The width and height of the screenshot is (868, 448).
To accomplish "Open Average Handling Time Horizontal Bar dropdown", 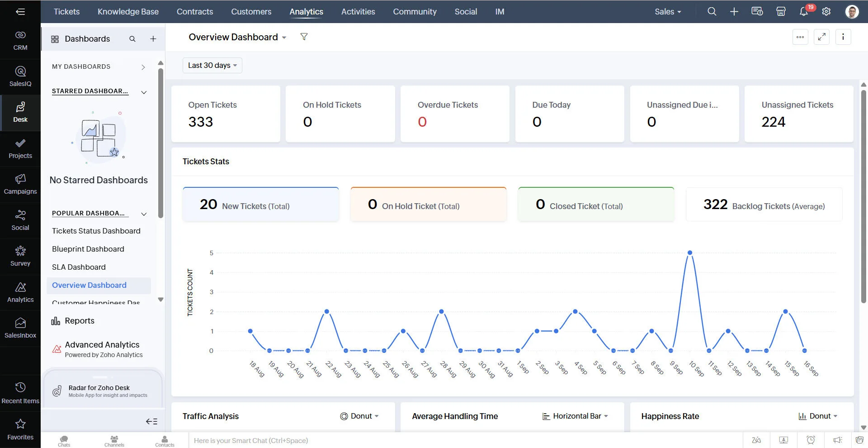I will (x=575, y=416).
